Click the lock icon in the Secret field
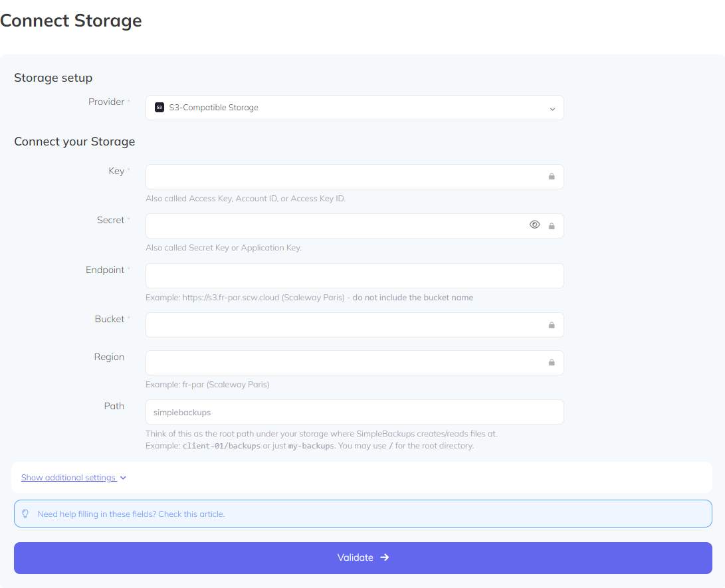 pos(552,226)
